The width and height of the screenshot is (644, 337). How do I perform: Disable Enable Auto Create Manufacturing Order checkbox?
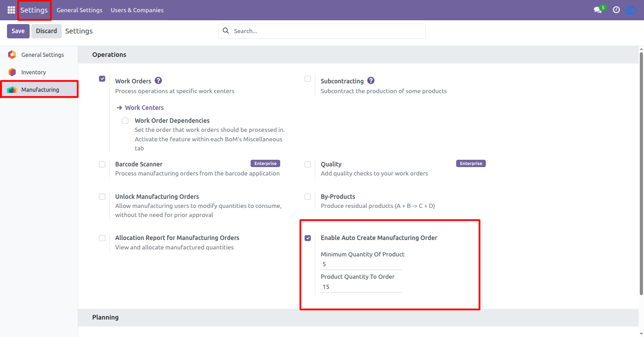coord(308,238)
